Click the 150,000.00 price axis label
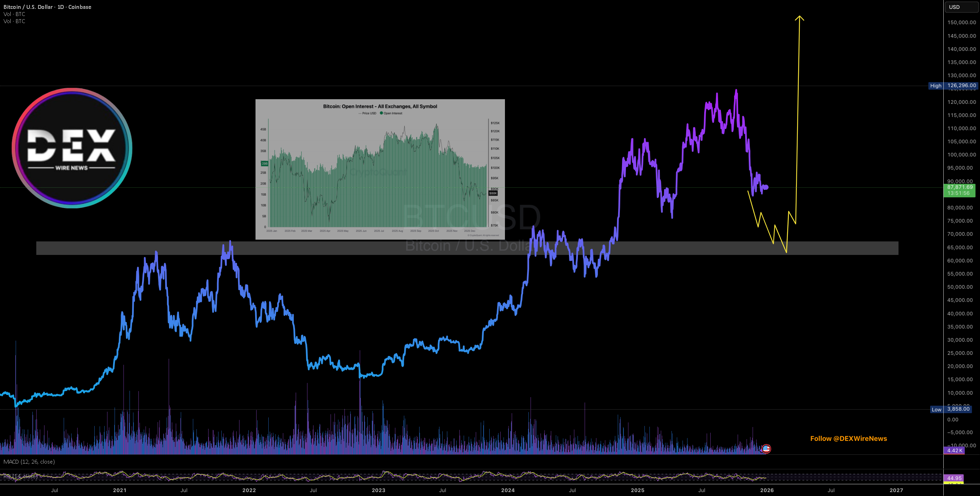Screen dimensions: 980x496 (961, 22)
